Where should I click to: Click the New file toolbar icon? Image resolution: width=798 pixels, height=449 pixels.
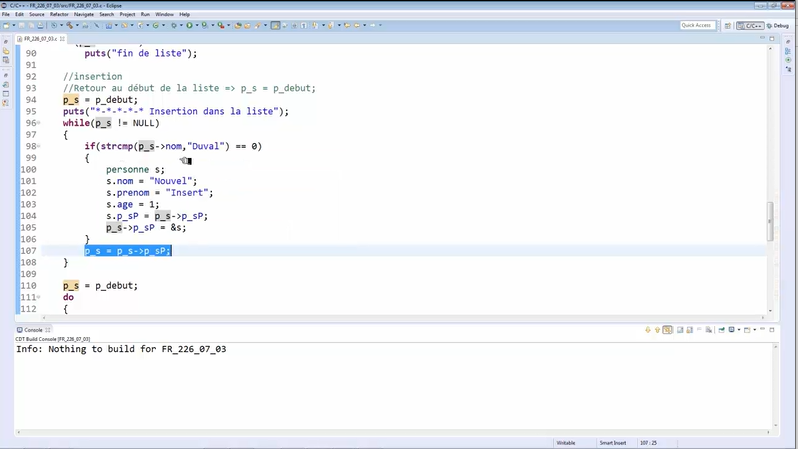[x=6, y=26]
